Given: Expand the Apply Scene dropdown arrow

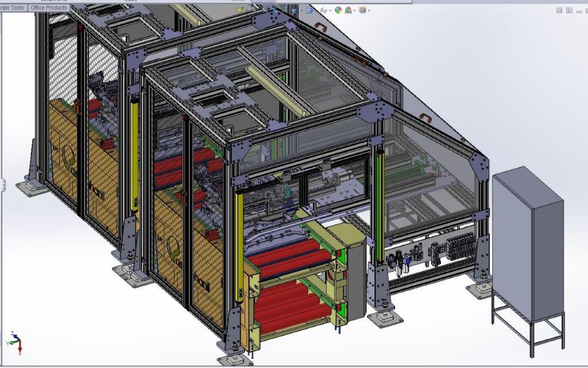Looking at the screenshot, I should [355, 10].
